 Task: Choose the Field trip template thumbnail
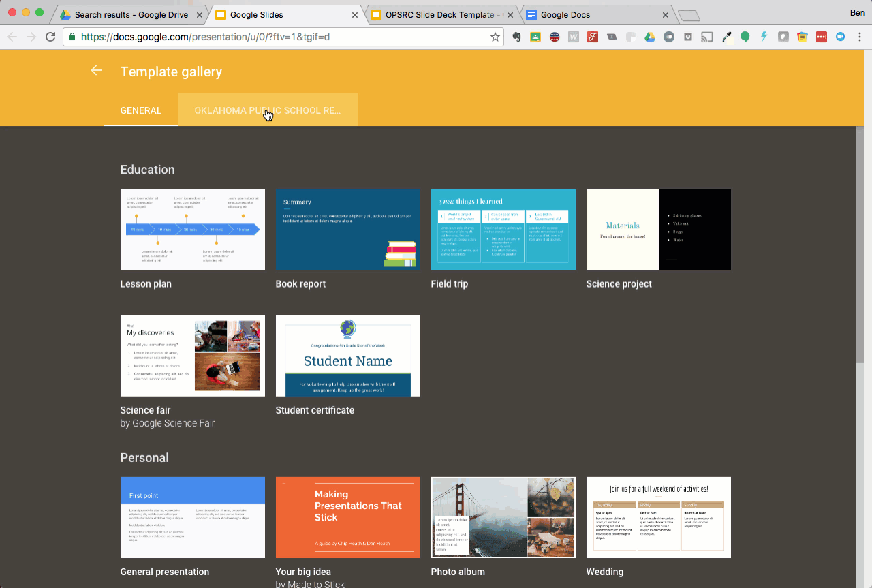[503, 230]
